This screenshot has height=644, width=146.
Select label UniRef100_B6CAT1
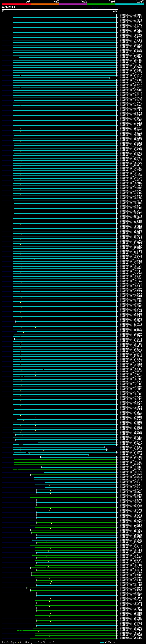coord(131,95)
